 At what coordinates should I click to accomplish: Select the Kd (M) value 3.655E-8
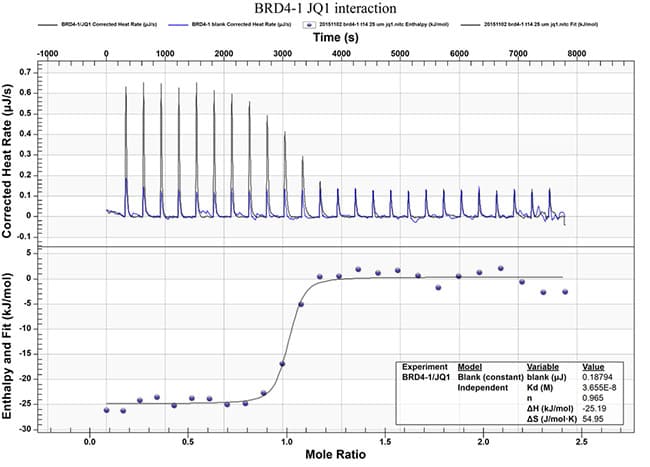click(601, 387)
